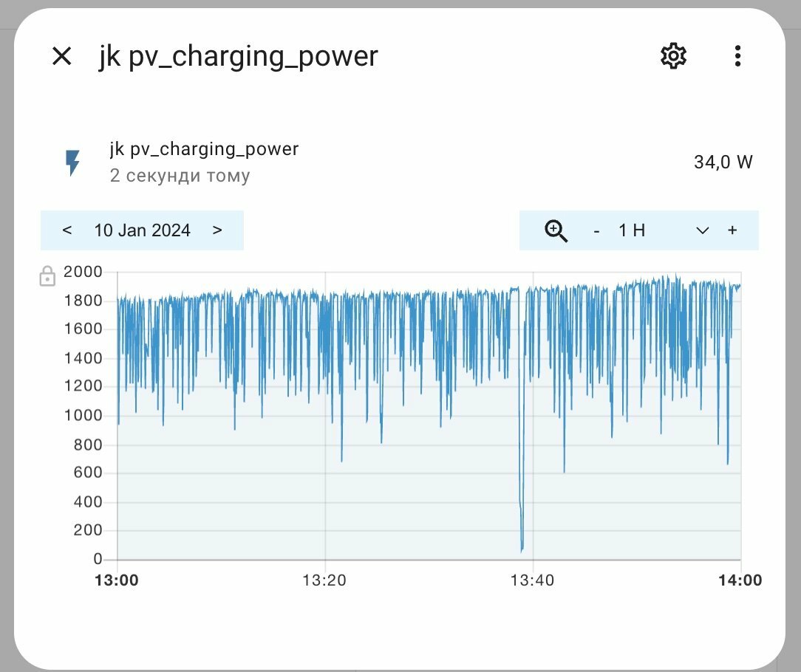The image size is (801, 672).
Task: Click the dialog title jk pv_charging_power
Action: point(238,56)
